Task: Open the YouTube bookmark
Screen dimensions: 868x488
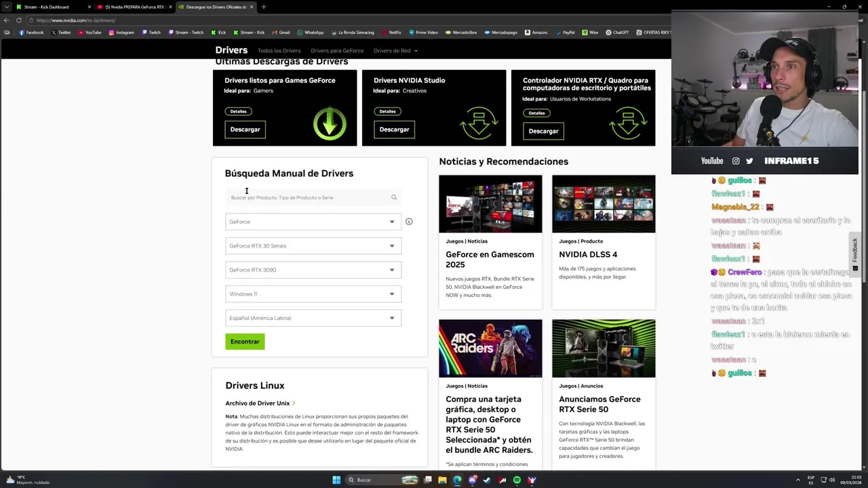Action: click(x=90, y=33)
